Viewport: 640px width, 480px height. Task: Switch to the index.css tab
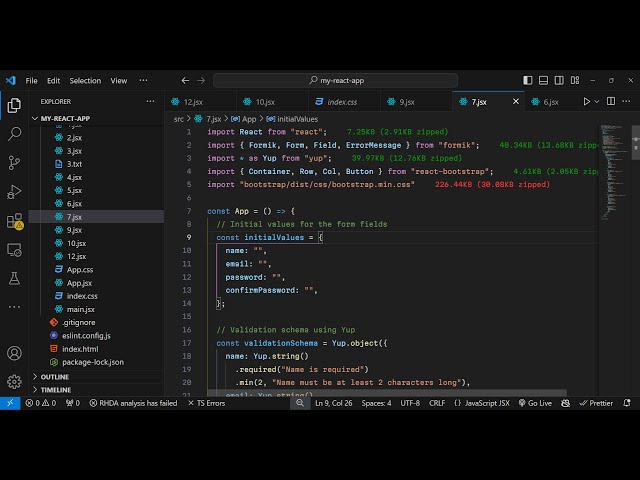point(342,102)
